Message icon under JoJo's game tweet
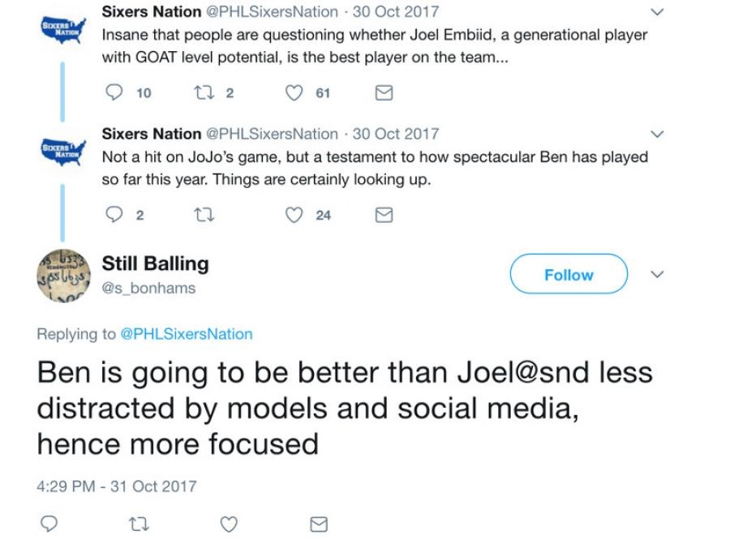This screenshot has height=560, width=730. [384, 215]
